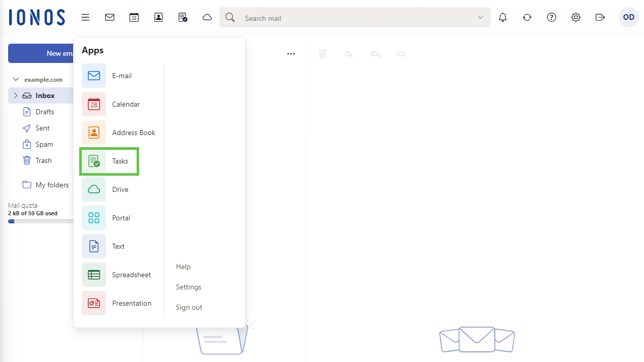Viewport: 644px width, 362px height.
Task: Select Settings from the Apps menu
Action: pos(188,287)
